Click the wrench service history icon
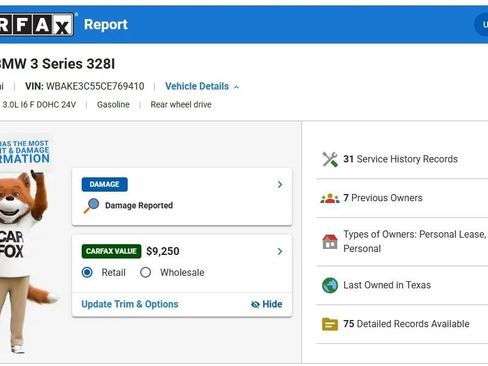The width and height of the screenshot is (488, 366). pyautogui.click(x=330, y=159)
